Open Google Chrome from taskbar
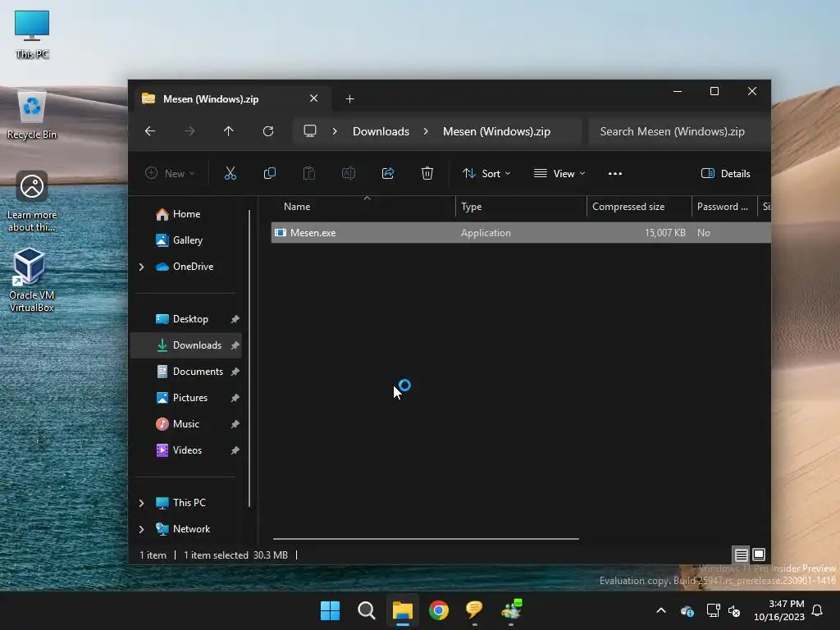The image size is (840, 630). point(439,610)
